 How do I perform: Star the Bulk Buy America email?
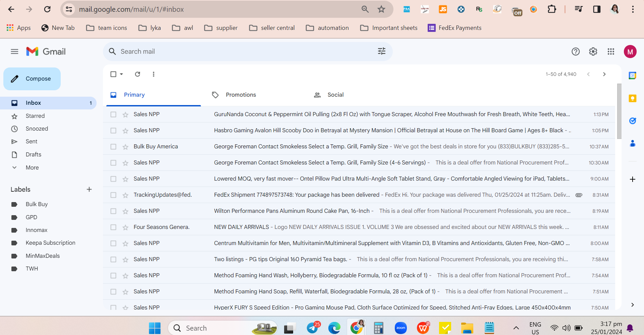(125, 147)
